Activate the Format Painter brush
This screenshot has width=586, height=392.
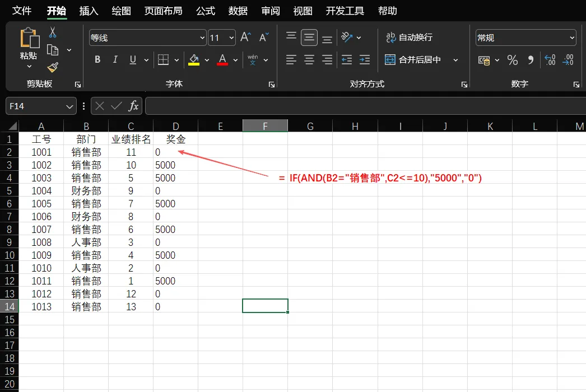[53, 67]
